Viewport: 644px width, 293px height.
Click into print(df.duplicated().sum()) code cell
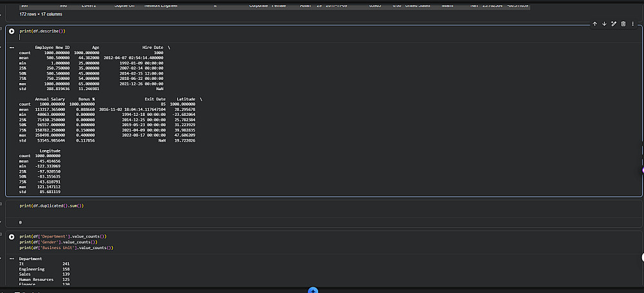coord(52,205)
